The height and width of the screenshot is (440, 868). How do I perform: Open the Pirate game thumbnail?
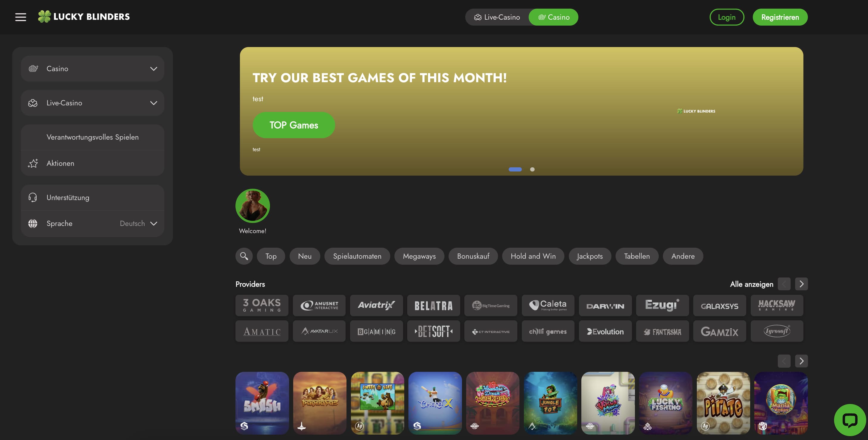click(723, 403)
